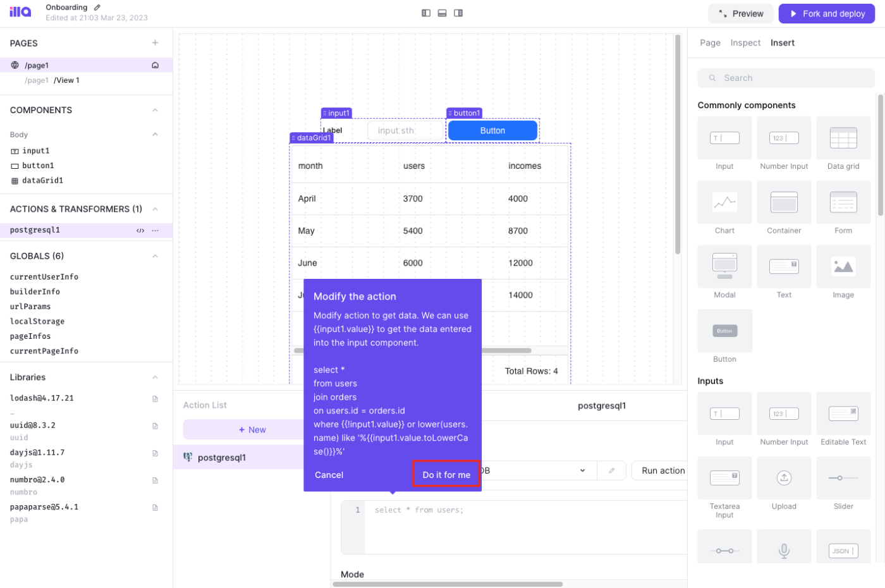Open the numbro library document icon
This screenshot has height=588, width=885.
pos(155,480)
